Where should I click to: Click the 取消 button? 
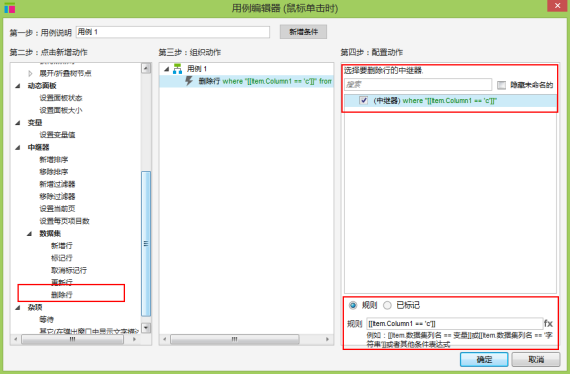point(536,359)
